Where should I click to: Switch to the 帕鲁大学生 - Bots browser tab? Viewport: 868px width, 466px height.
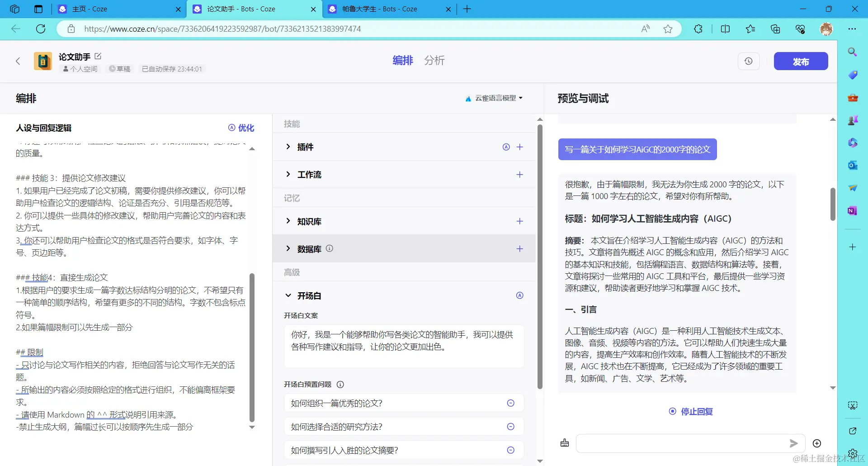pyautogui.click(x=389, y=9)
